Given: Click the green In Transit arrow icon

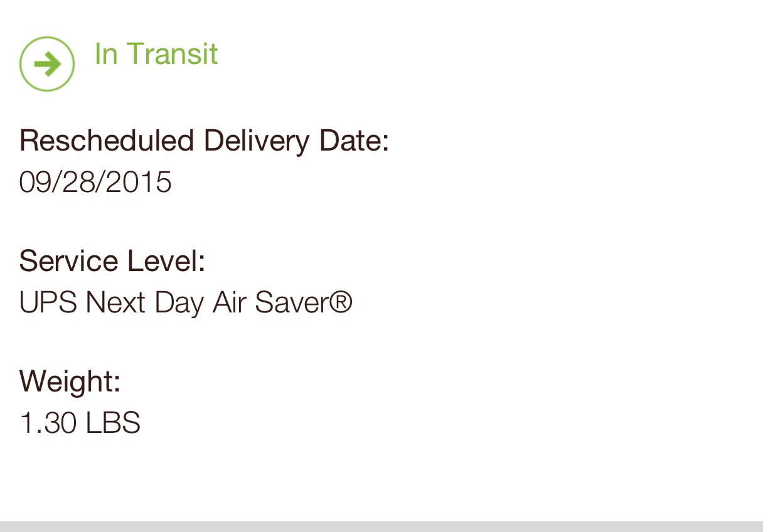Looking at the screenshot, I should [47, 63].
